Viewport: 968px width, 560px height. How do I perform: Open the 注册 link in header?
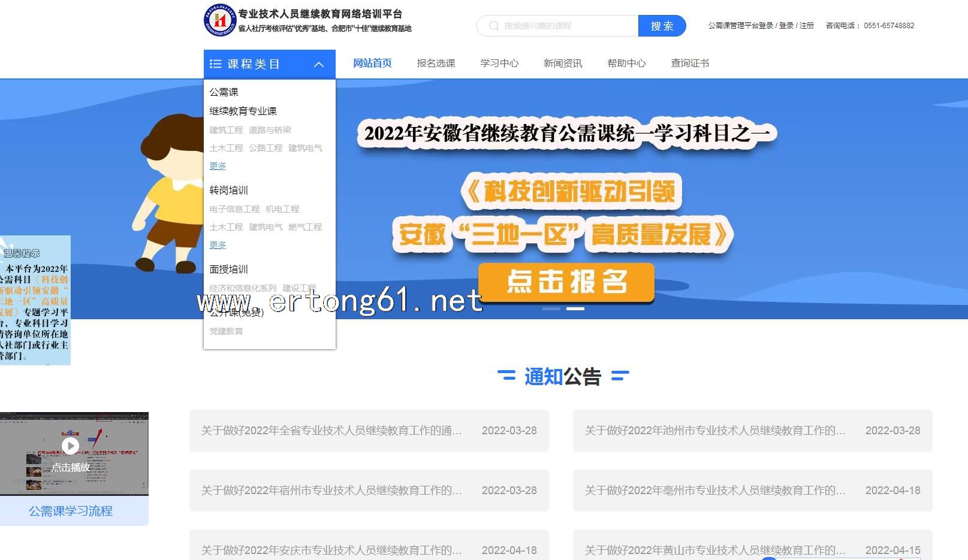tap(807, 26)
